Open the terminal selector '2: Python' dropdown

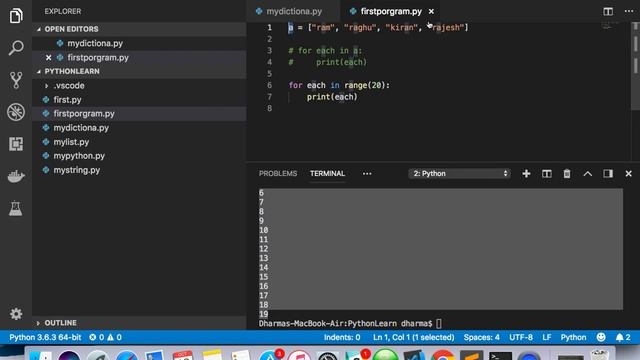coord(459,173)
